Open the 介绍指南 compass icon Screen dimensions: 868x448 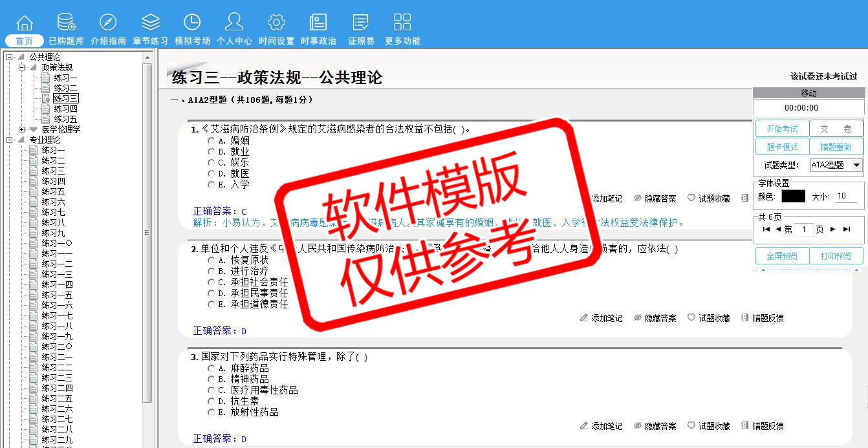[x=108, y=23]
